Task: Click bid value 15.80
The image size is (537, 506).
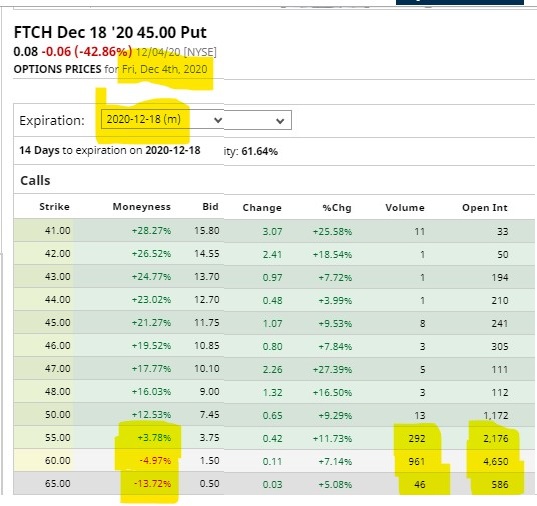Action: click(207, 231)
